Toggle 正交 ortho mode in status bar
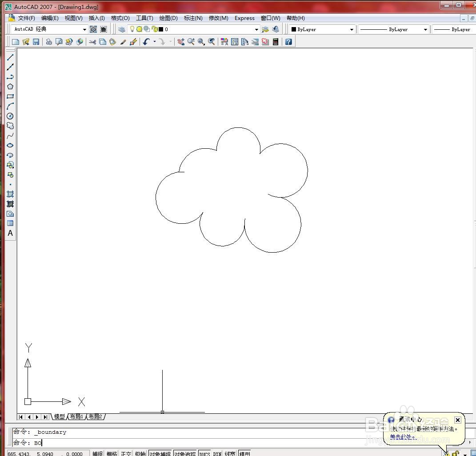Image resolution: width=476 pixels, height=456 pixels. coord(126,454)
